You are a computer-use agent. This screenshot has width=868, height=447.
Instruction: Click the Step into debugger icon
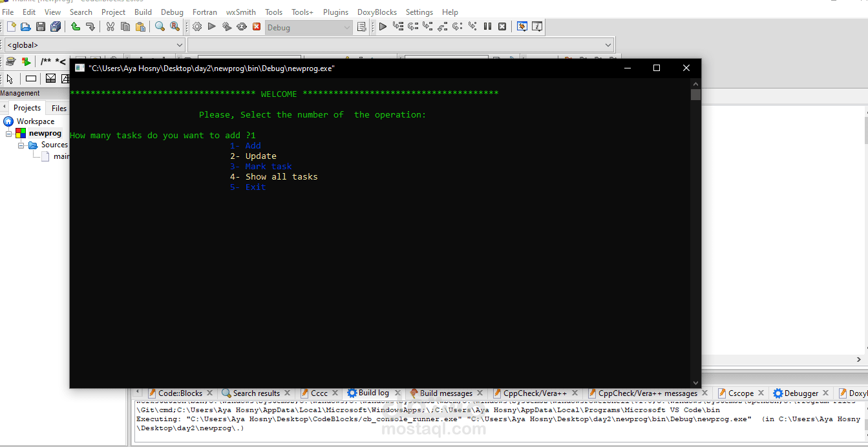pos(427,26)
